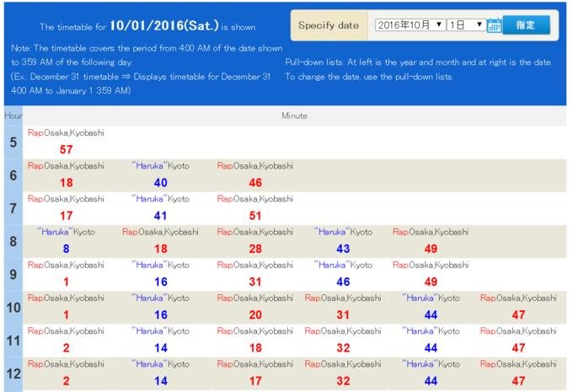Screen dimensions: 573x392
Task: Expand the day-of-month dropdown list
Action: coord(465,25)
